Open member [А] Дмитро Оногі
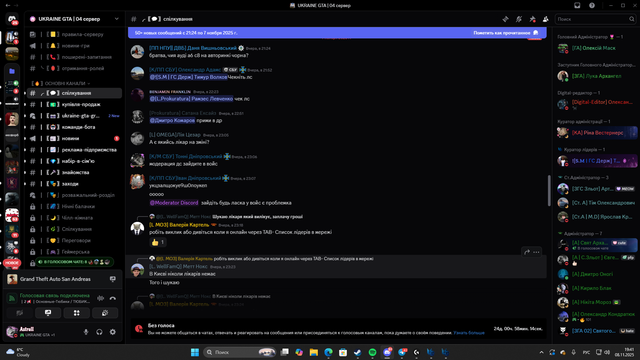The width and height of the screenshot is (640, 360). 597,274
